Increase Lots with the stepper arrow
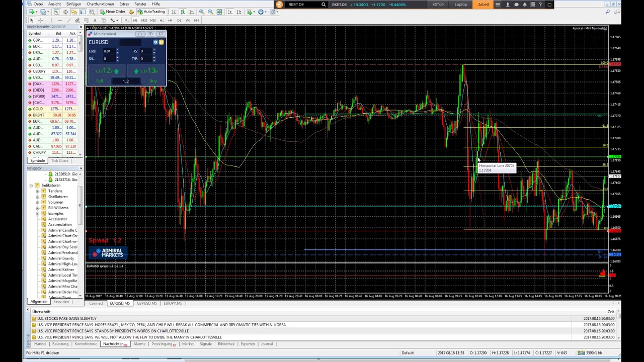 [x=117, y=50]
